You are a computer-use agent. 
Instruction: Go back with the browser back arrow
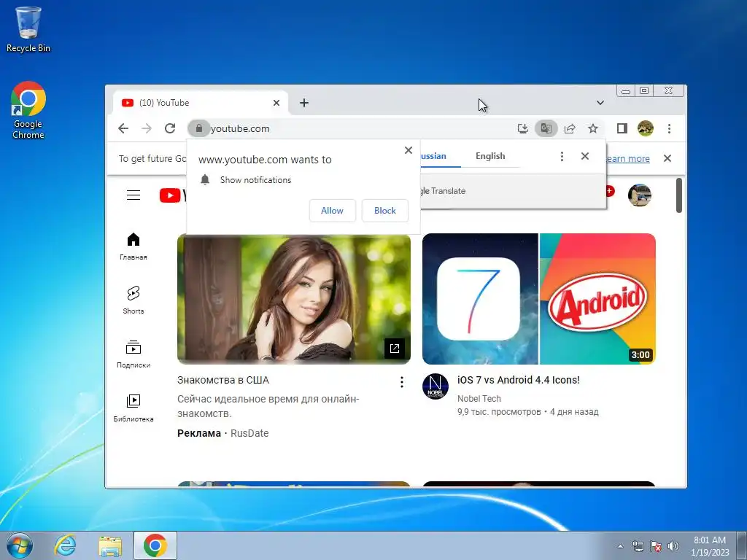point(123,128)
